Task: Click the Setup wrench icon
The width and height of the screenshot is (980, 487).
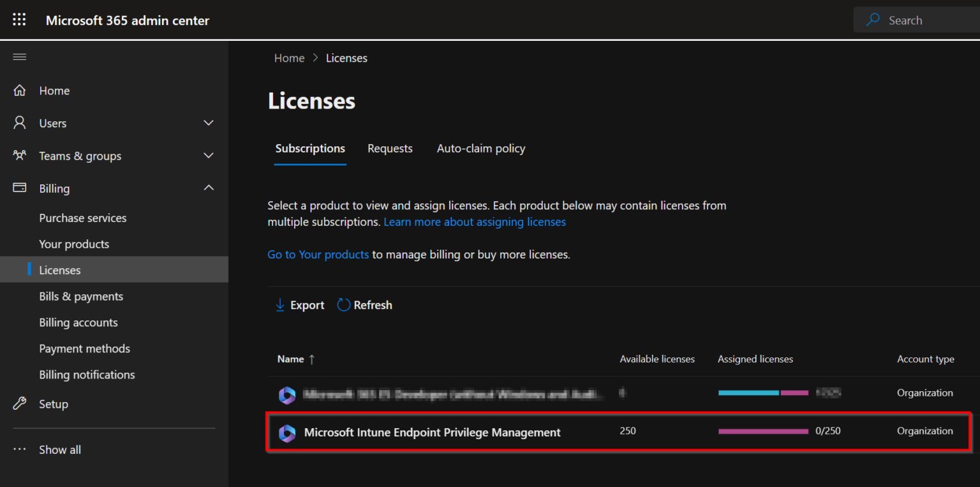Action: [19, 403]
